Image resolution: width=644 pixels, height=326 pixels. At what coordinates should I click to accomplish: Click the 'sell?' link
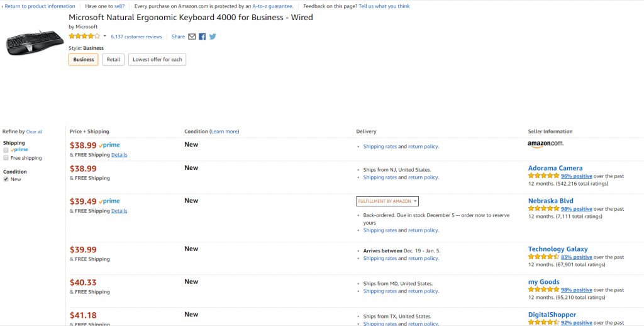tap(119, 6)
